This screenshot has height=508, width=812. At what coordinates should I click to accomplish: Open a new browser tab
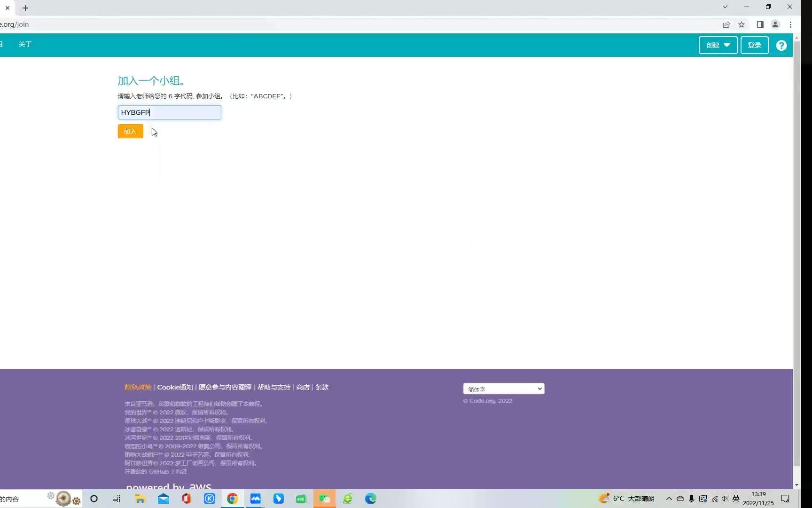[x=25, y=8]
